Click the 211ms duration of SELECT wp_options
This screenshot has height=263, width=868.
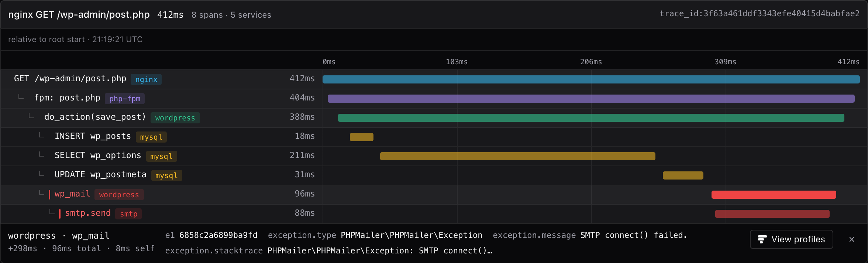(302, 155)
